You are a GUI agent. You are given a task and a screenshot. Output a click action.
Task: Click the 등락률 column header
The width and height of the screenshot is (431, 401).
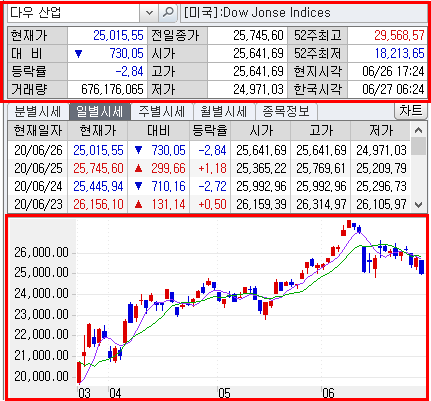coord(210,131)
